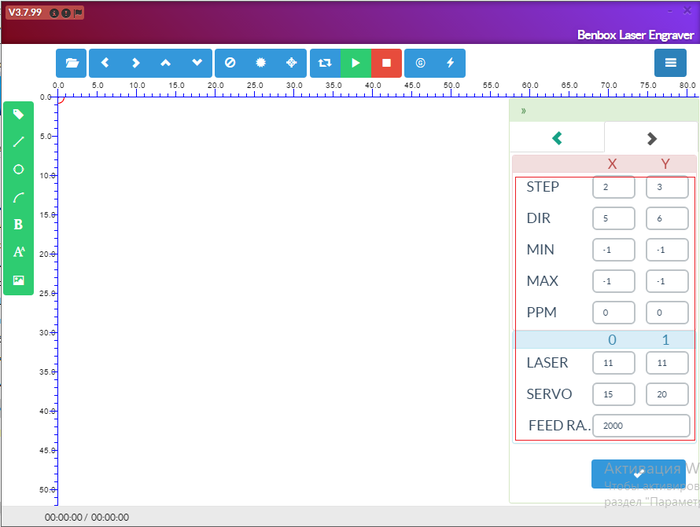Image resolution: width=700 pixels, height=527 pixels.
Task: Select the bold B text tool
Action: [18, 225]
